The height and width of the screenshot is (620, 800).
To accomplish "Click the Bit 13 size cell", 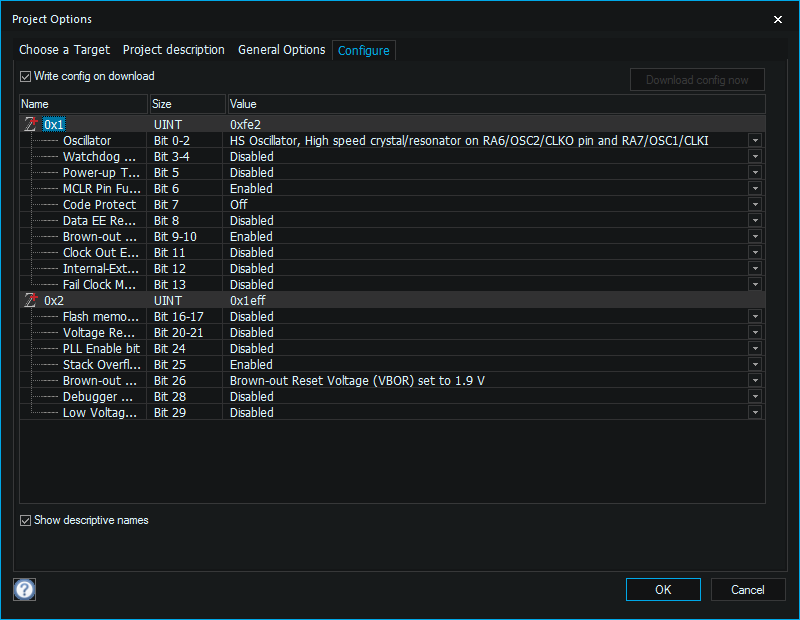I will click(x=170, y=284).
